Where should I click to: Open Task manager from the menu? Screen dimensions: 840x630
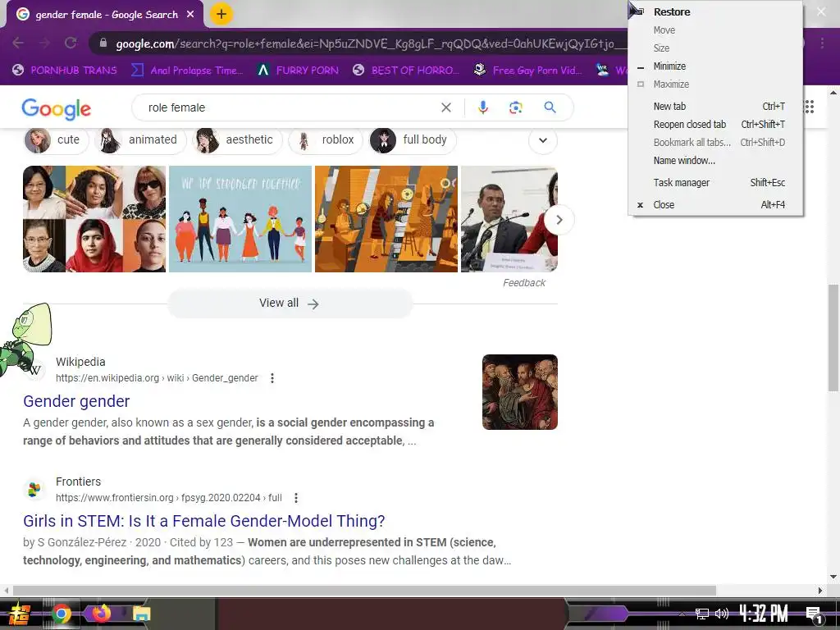715,183
